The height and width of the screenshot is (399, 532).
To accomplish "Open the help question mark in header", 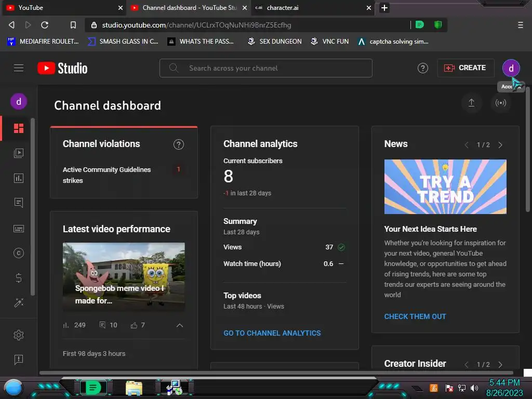I will point(422,68).
